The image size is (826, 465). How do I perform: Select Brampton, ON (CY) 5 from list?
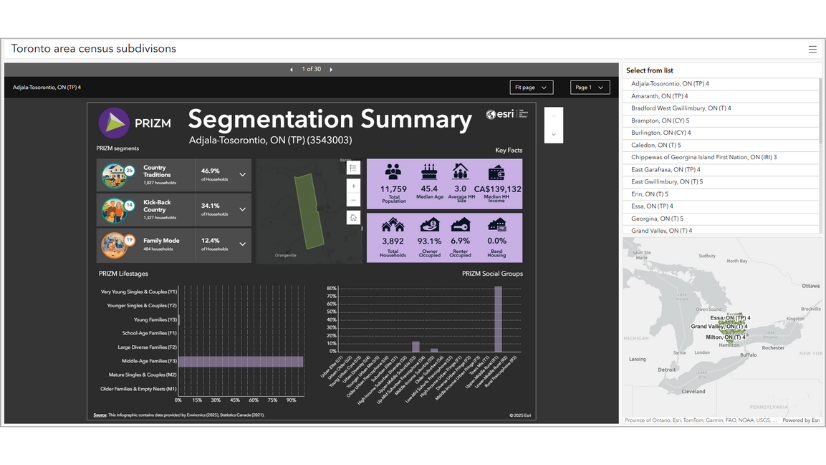[x=721, y=121]
